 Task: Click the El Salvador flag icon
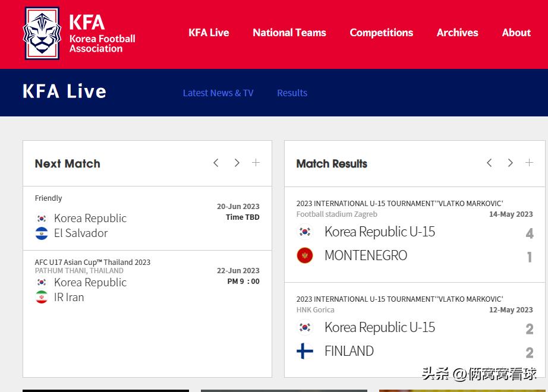tap(42, 233)
